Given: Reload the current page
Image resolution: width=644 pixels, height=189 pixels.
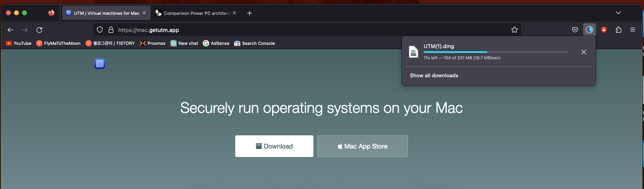Looking at the screenshot, I should pyautogui.click(x=39, y=30).
